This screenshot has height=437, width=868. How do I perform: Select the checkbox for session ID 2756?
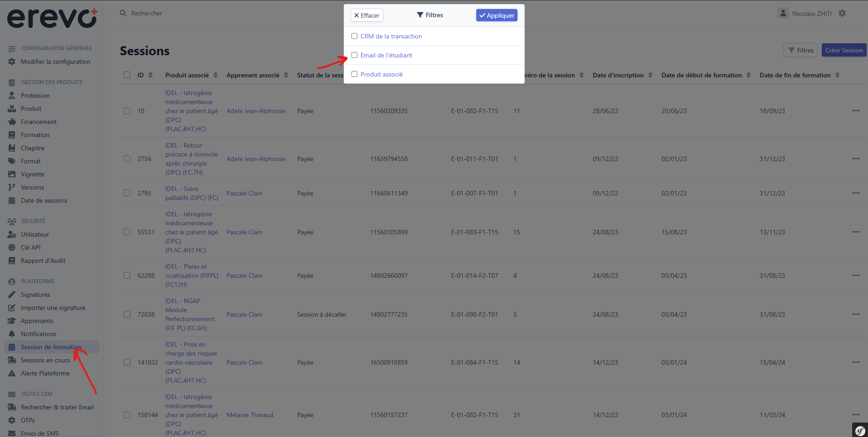[127, 159]
